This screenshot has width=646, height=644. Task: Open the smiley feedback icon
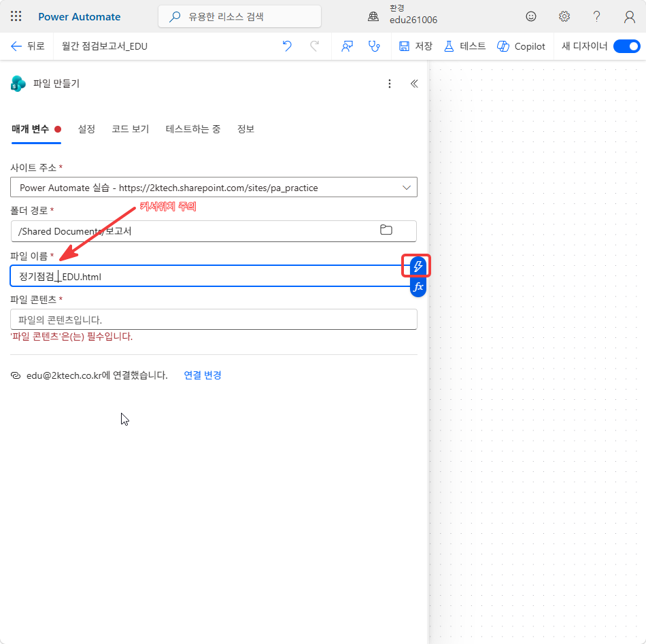[531, 16]
